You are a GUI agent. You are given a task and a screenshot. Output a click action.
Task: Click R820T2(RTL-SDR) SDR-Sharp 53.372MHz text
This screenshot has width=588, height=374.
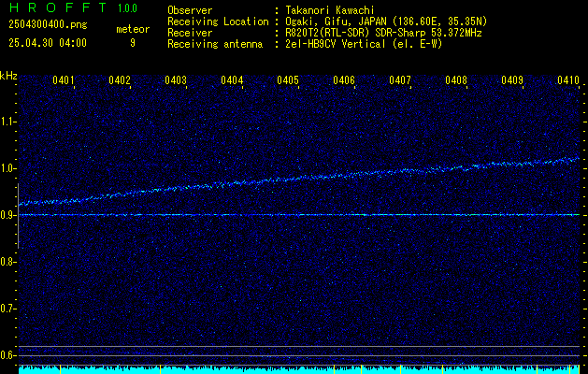383,33
